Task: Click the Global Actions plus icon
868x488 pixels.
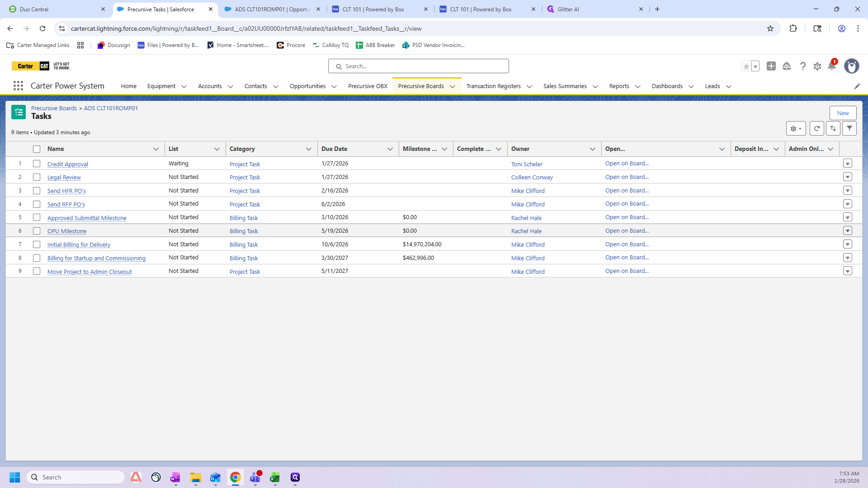Action: pyautogui.click(x=771, y=66)
